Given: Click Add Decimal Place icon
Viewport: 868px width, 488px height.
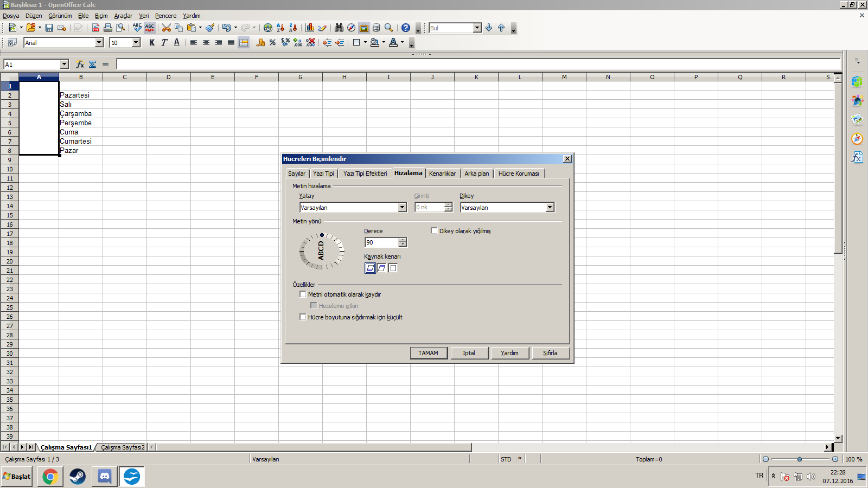Looking at the screenshot, I should 298,42.
